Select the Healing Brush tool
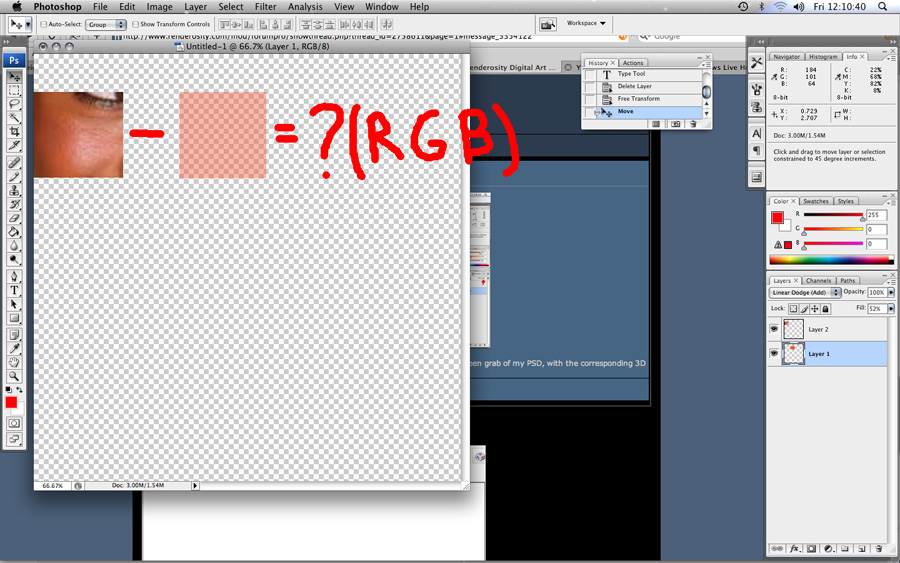900x563 pixels. point(14,163)
